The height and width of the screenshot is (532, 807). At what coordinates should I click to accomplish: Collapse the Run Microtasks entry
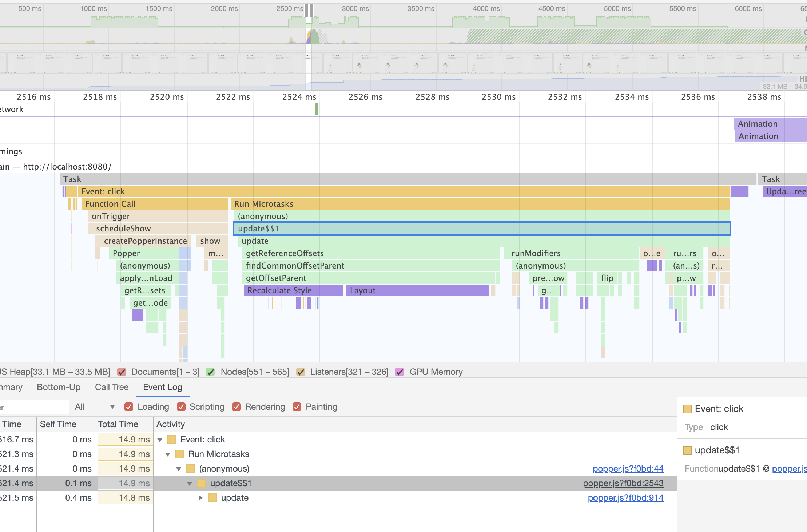point(168,454)
